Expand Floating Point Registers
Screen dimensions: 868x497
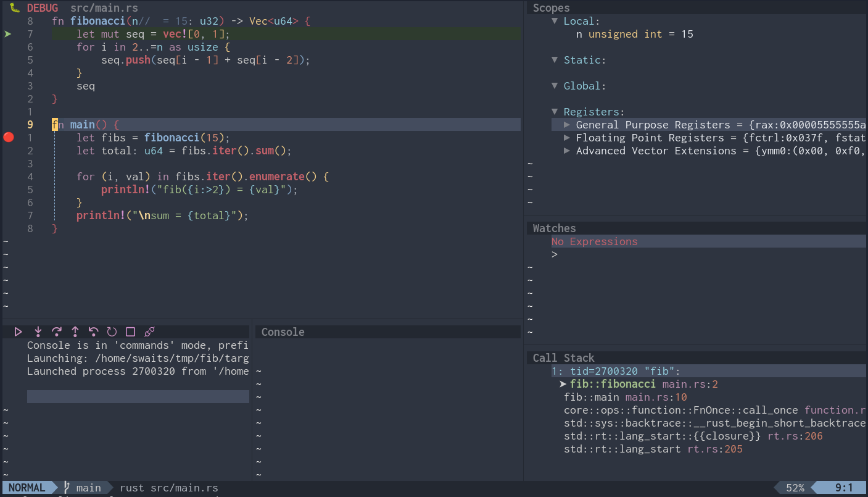click(x=568, y=138)
